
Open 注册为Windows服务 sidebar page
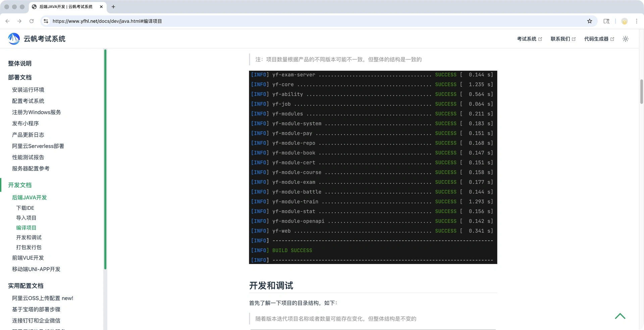(x=37, y=112)
